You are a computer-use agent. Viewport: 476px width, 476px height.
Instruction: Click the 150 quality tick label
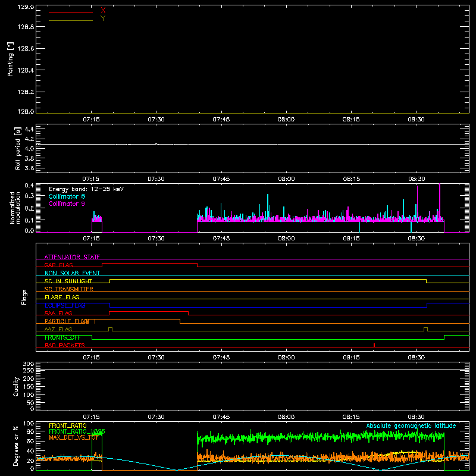click(29, 387)
